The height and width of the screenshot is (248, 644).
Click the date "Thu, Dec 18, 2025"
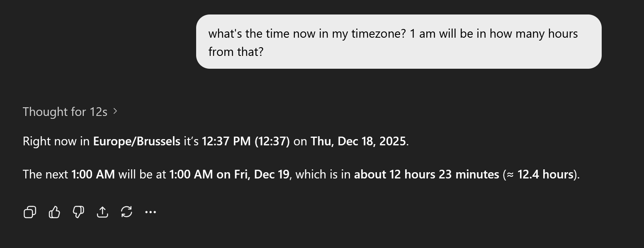[358, 141]
